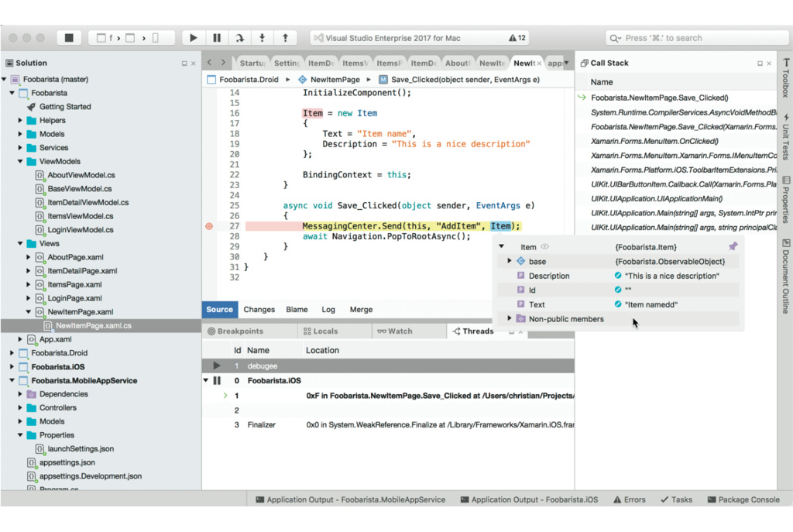Click the Stop debugging button
793x532 pixels.
tap(69, 37)
